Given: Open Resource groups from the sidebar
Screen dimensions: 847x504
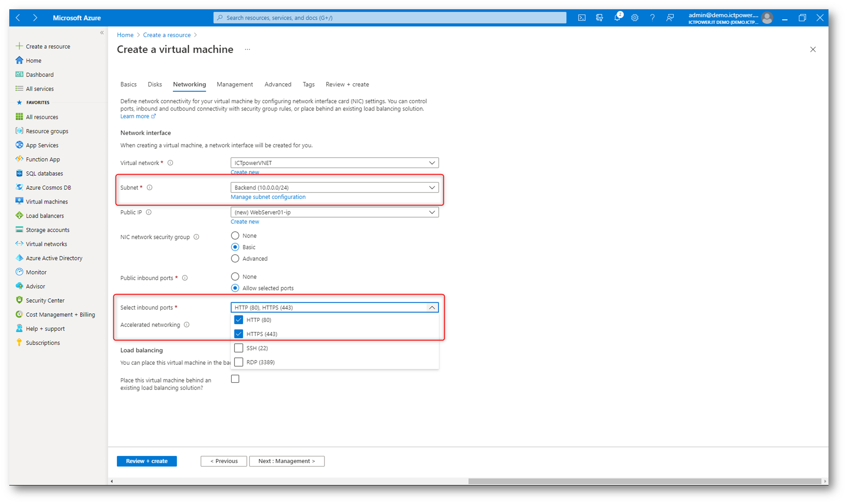Looking at the screenshot, I should click(47, 131).
